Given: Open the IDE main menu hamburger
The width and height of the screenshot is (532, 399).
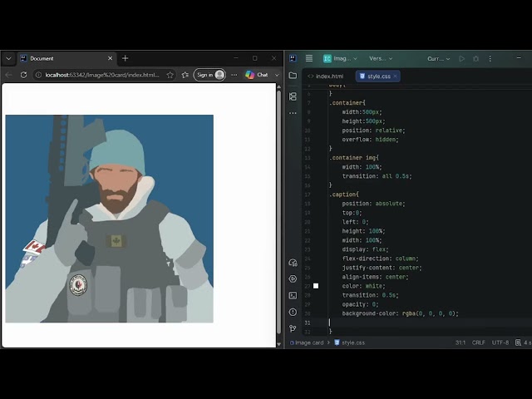Looking at the screenshot, I should 309,58.
